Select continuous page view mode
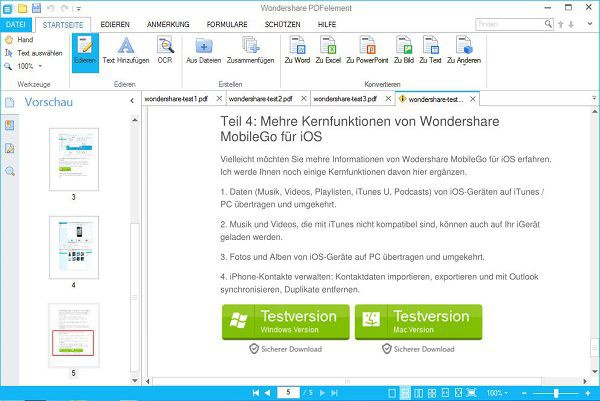 [405, 393]
